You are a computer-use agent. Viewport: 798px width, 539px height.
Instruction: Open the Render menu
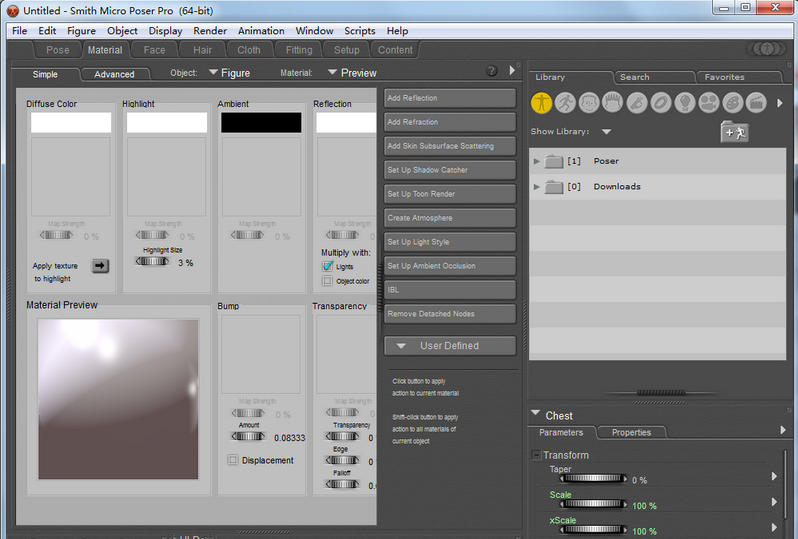210,31
